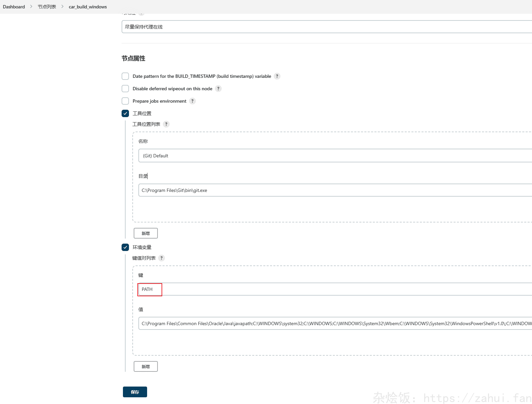Uncheck the 工具位置 checkbox
Screen dimensions: 532x404
pyautogui.click(x=125, y=113)
